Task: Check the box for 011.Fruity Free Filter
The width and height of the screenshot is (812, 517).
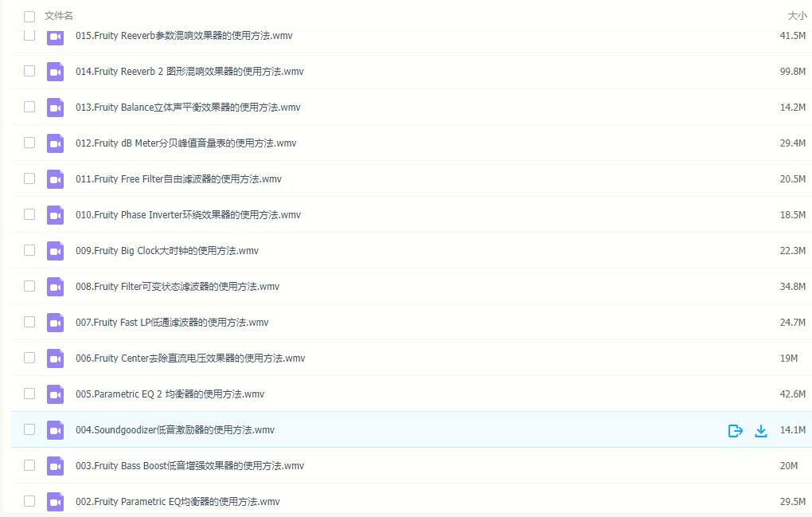Action: [x=29, y=178]
